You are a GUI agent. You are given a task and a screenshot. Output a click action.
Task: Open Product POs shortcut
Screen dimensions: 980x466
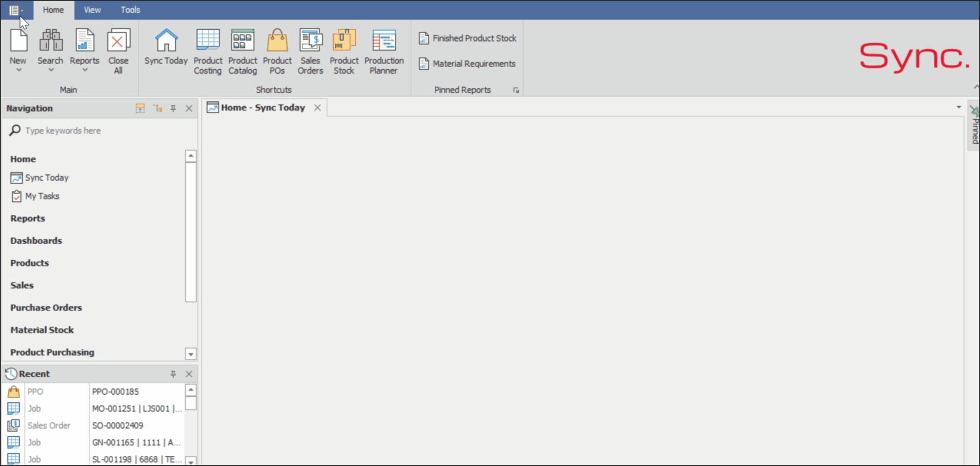tap(277, 51)
